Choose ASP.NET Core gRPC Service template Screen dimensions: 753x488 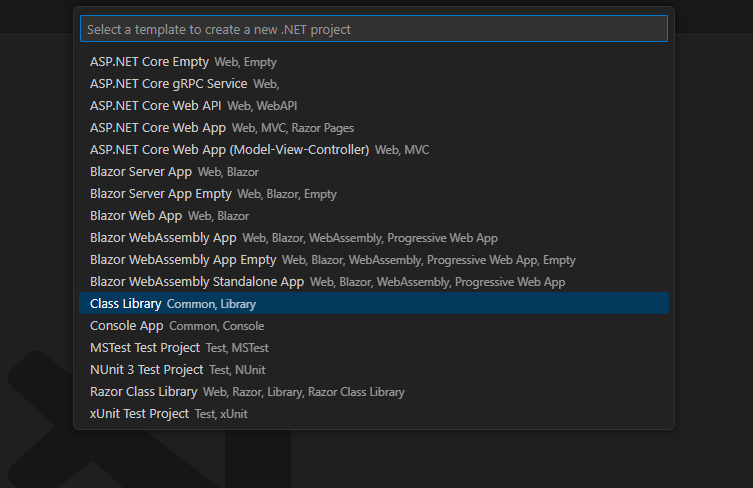pyautogui.click(x=374, y=84)
